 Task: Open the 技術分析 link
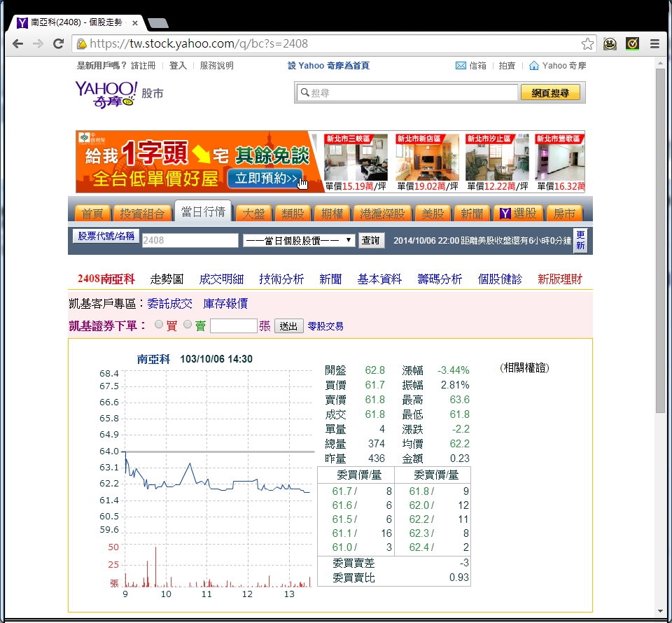point(281,279)
